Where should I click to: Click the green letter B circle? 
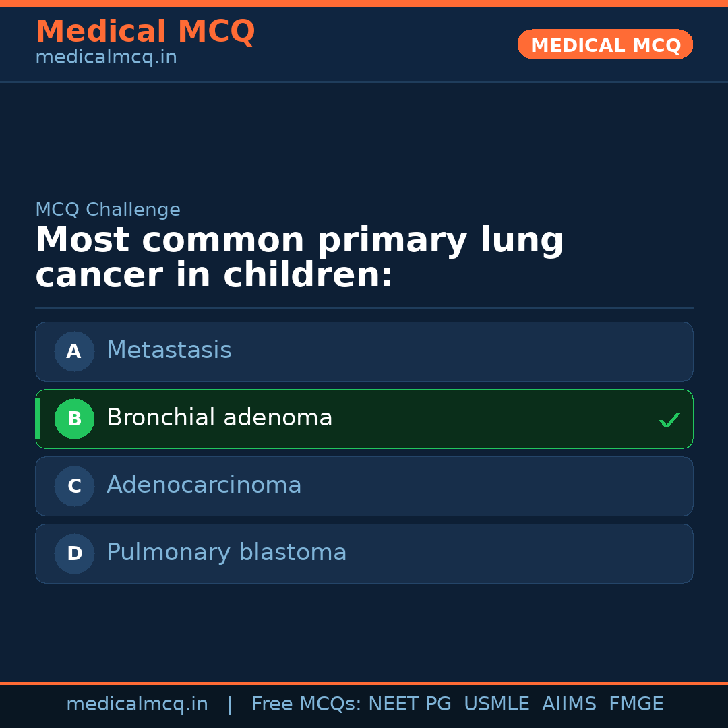[x=74, y=419]
